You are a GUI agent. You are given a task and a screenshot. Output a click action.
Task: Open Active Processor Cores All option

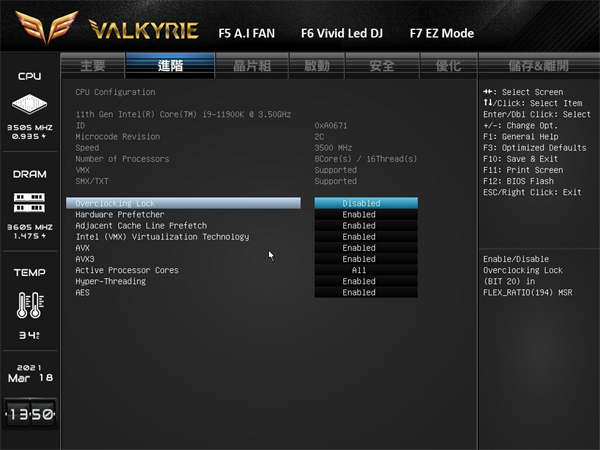pyautogui.click(x=366, y=270)
